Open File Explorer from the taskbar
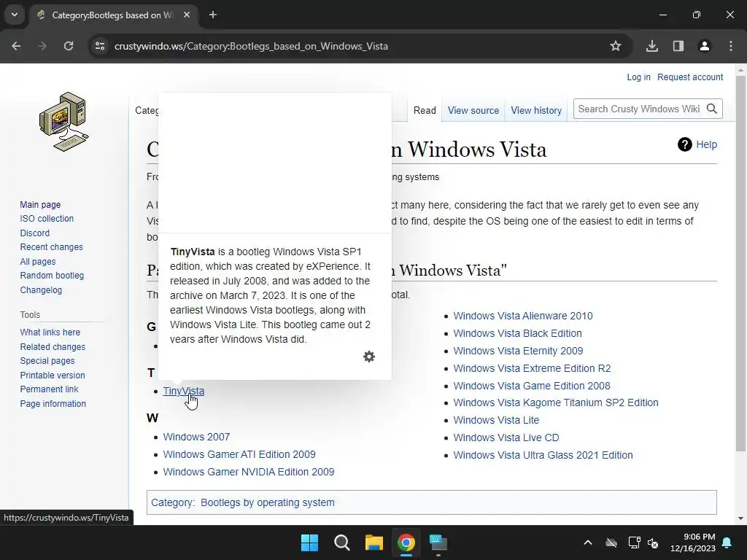 (x=374, y=542)
